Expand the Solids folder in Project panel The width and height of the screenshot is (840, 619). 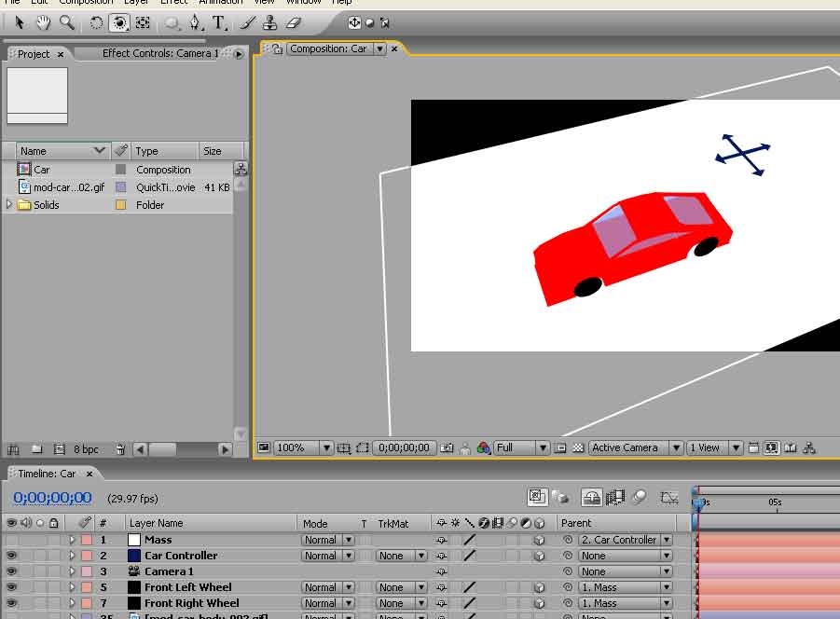pos(10,205)
